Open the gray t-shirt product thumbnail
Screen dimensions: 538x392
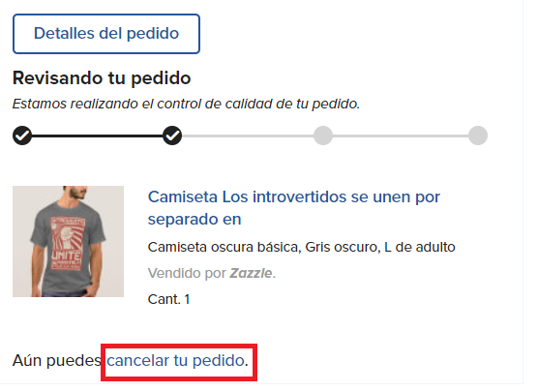coord(69,241)
